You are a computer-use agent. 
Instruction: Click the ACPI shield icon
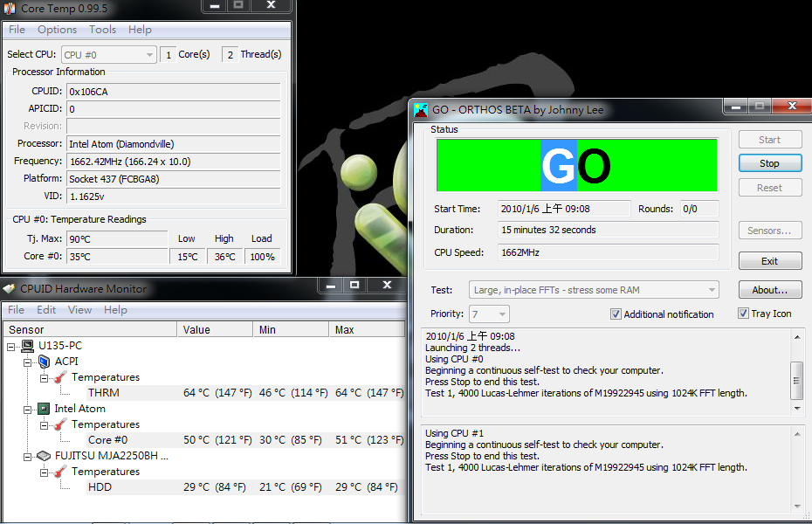click(x=45, y=362)
